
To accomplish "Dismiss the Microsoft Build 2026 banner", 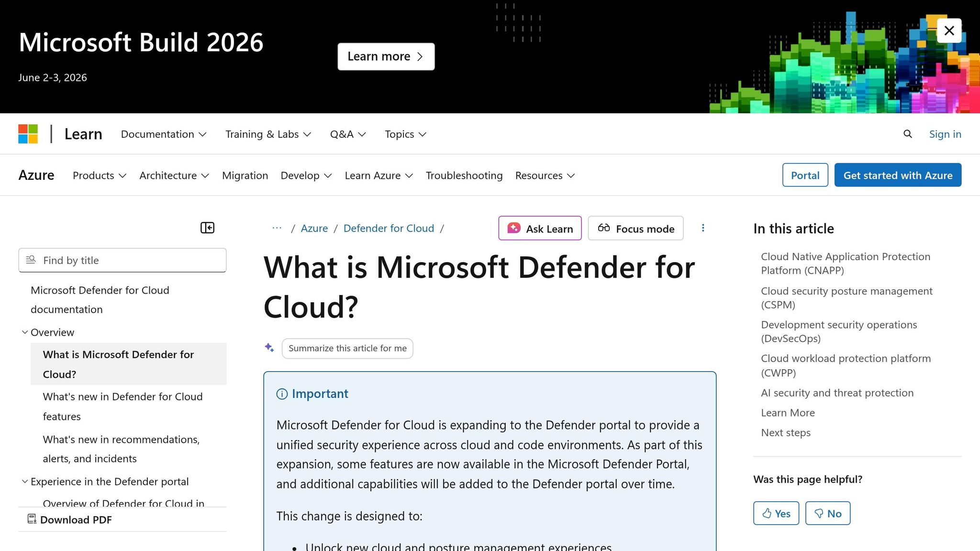I will (x=949, y=31).
